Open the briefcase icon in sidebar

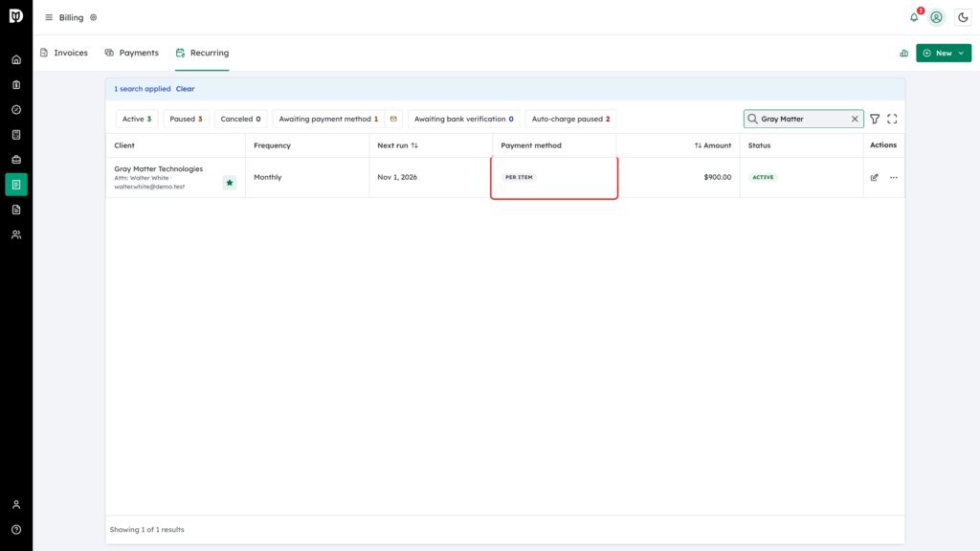[x=16, y=160]
